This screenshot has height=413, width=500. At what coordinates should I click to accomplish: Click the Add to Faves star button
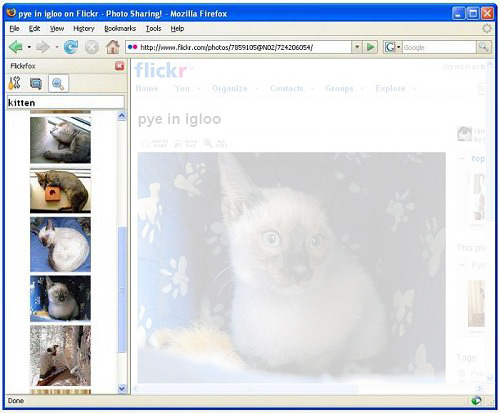point(154,143)
